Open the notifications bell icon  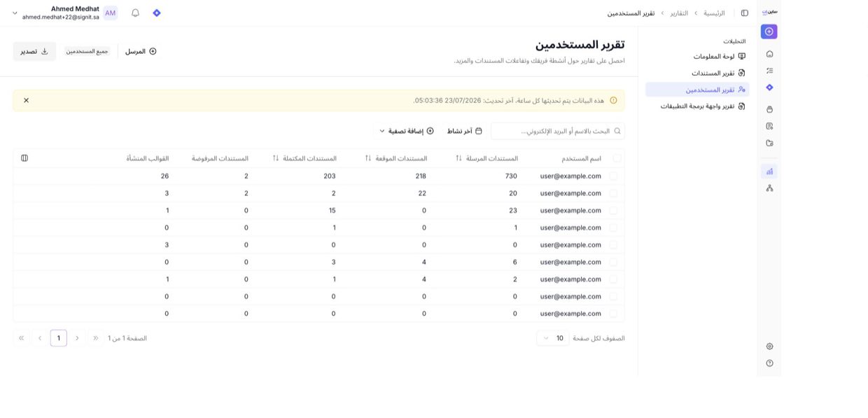coord(135,13)
